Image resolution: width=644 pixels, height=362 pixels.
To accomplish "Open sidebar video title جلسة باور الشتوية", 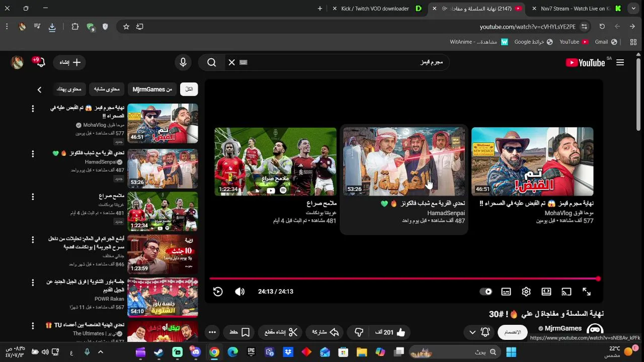I will click(x=86, y=286).
